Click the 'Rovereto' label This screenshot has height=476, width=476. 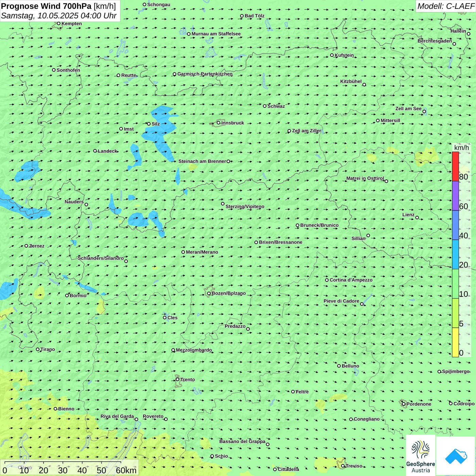[x=153, y=416]
